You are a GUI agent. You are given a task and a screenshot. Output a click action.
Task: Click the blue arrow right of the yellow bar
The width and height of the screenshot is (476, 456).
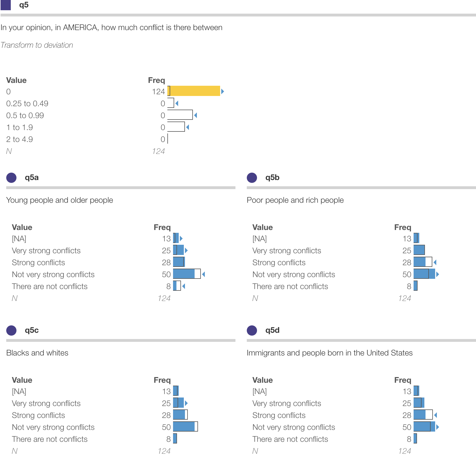[x=223, y=91]
